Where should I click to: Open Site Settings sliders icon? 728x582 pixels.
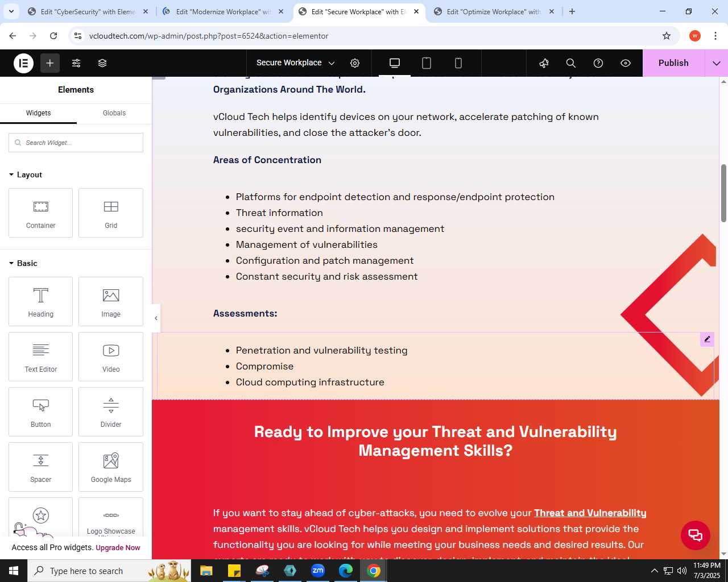coord(76,63)
